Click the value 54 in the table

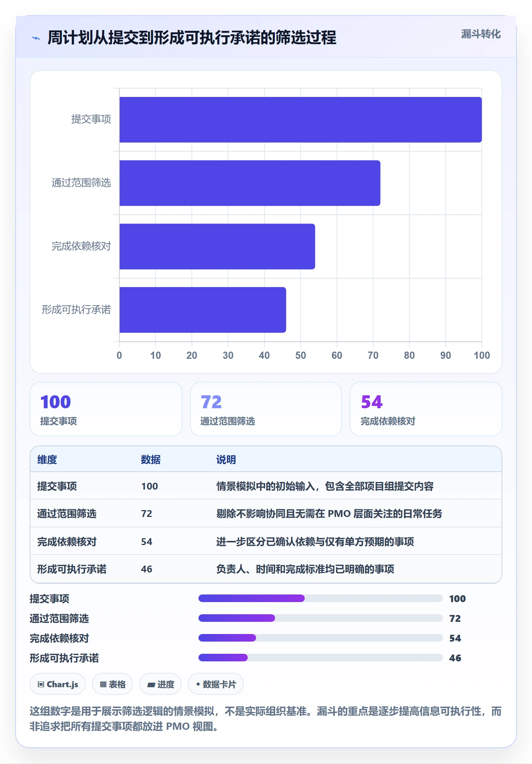pos(147,542)
